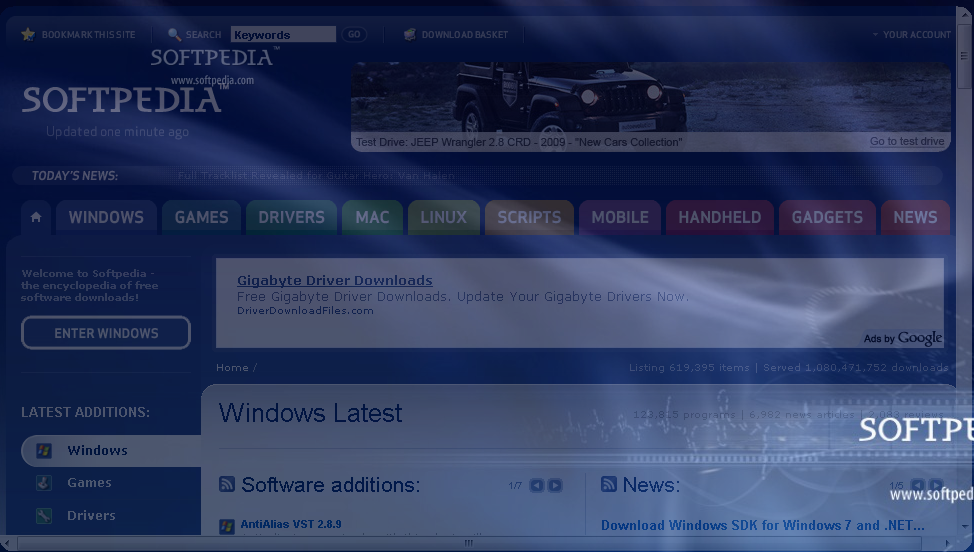The width and height of the screenshot is (974, 552).
Task: Open the Mac category tab
Action: tap(372, 217)
